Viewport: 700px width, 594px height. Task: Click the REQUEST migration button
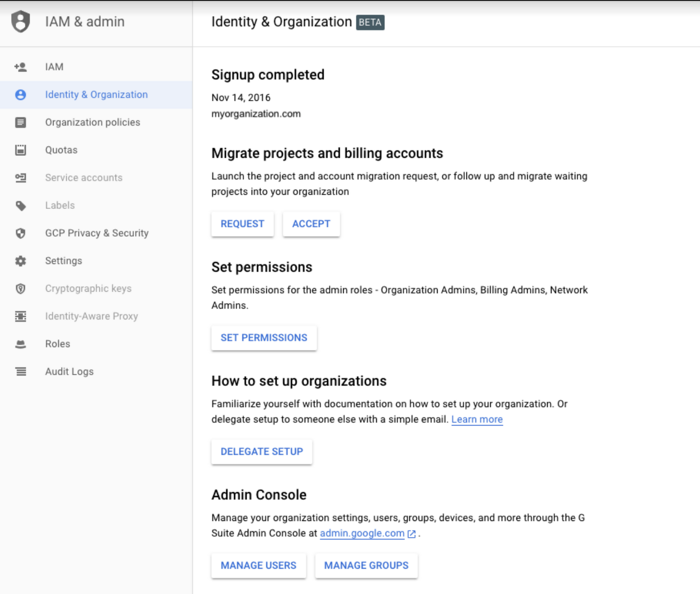[242, 224]
